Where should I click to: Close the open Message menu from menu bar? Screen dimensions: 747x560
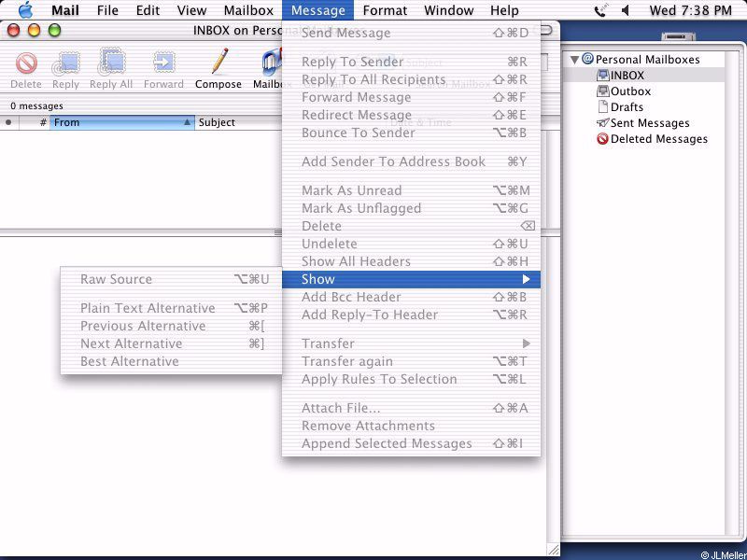tap(317, 10)
